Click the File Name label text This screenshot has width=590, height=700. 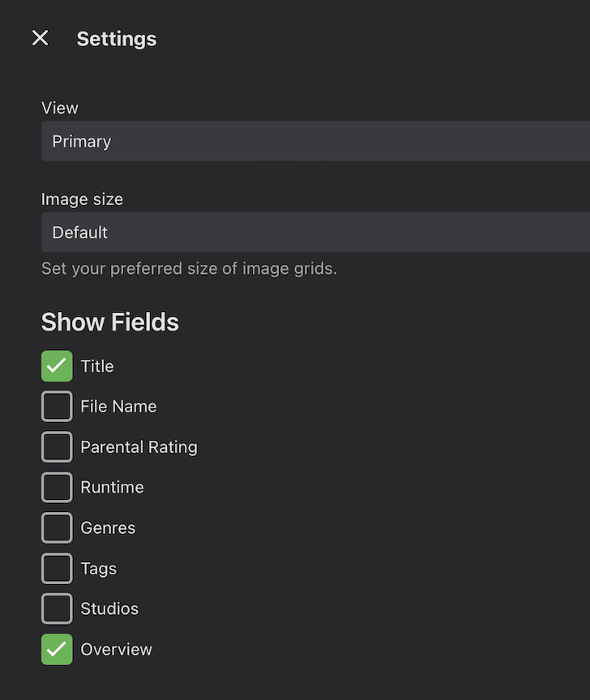pos(118,406)
